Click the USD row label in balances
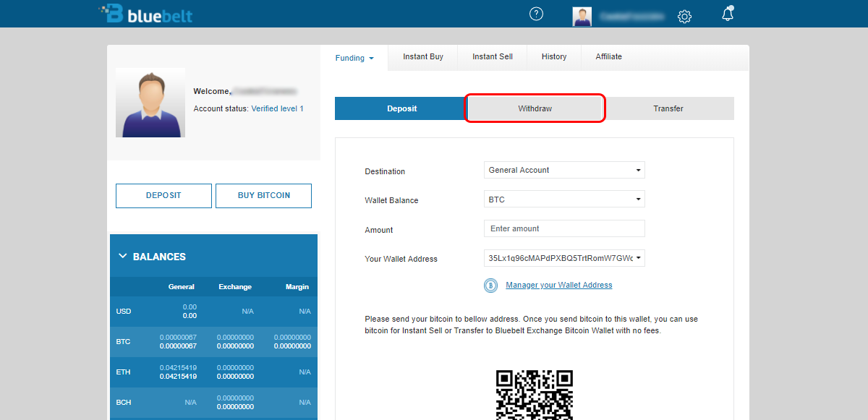Viewport: 868px width, 420px height. pos(124,312)
